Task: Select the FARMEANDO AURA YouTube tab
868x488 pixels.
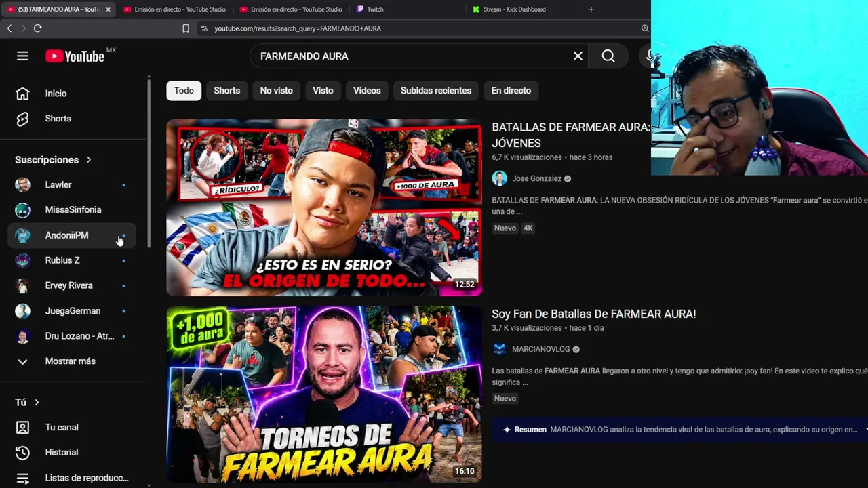Action: click(x=58, y=9)
